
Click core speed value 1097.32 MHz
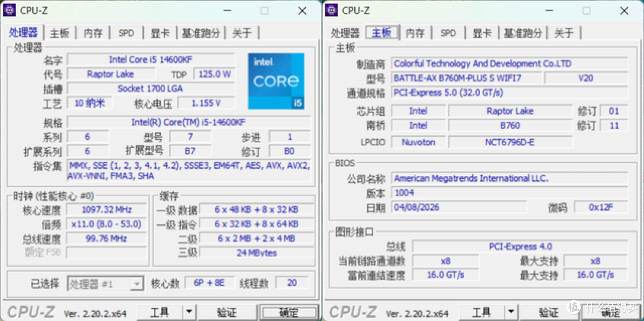107,209
